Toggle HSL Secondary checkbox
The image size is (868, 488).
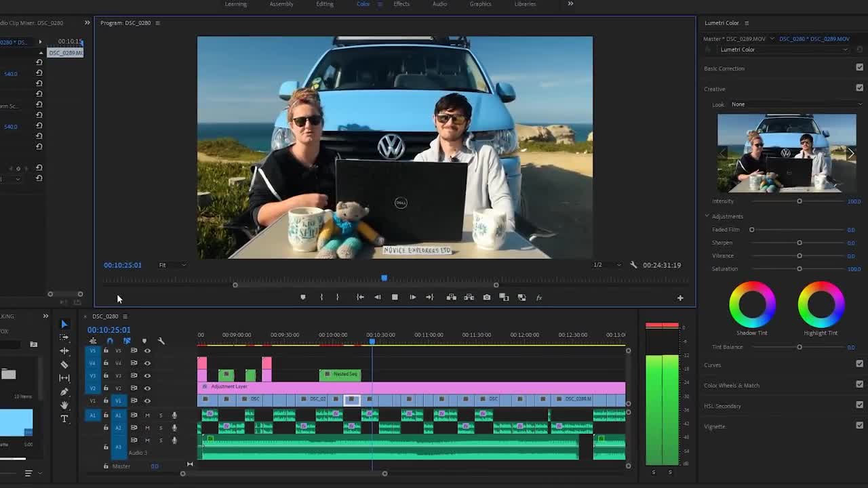(x=860, y=405)
